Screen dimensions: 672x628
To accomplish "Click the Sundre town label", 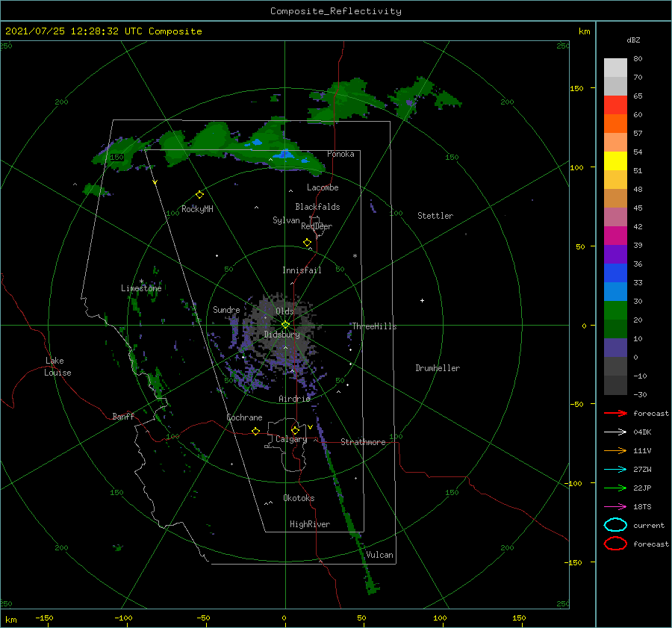I will click(x=226, y=309).
